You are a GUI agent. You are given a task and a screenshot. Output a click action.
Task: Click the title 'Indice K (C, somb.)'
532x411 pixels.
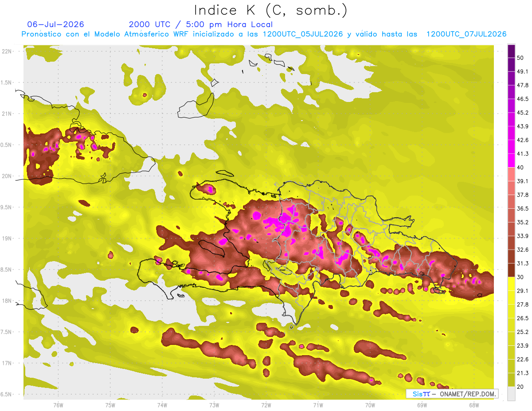click(x=271, y=10)
